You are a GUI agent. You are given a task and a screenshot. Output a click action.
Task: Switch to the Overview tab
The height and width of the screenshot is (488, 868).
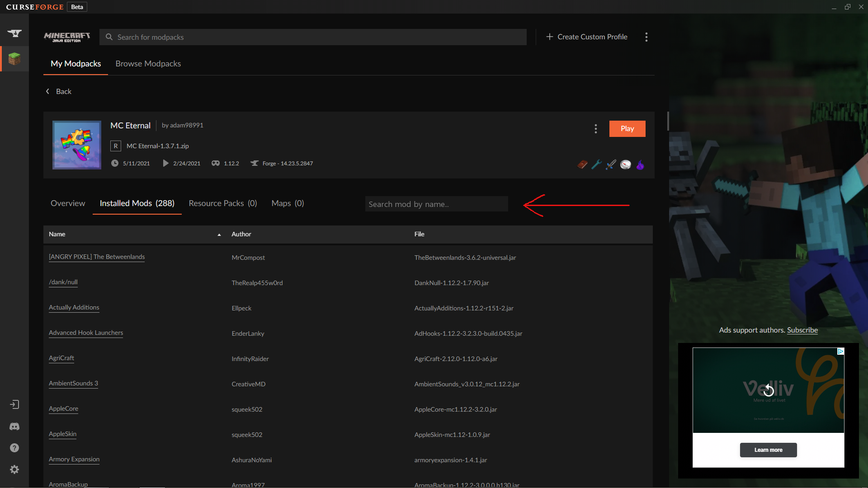click(x=68, y=203)
